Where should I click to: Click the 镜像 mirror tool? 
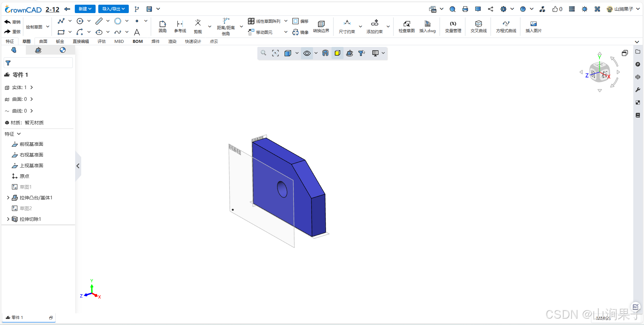(301, 32)
